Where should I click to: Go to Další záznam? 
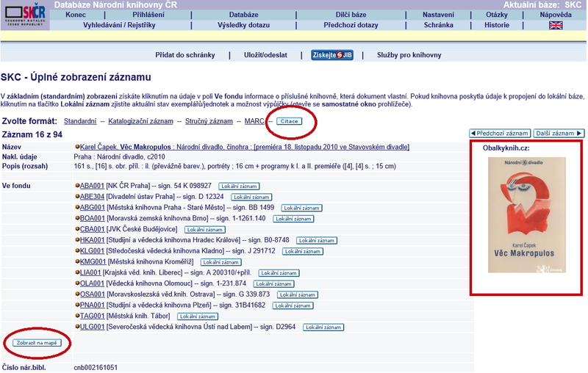click(559, 134)
